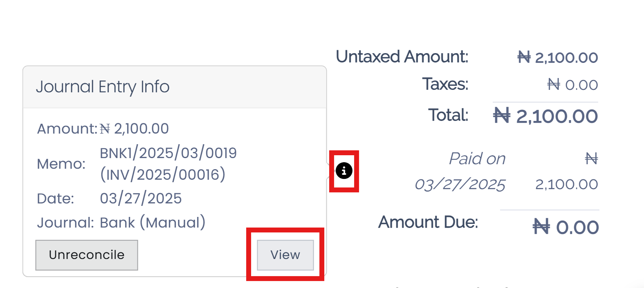
Task: Click the payment info icon
Action: point(344,170)
